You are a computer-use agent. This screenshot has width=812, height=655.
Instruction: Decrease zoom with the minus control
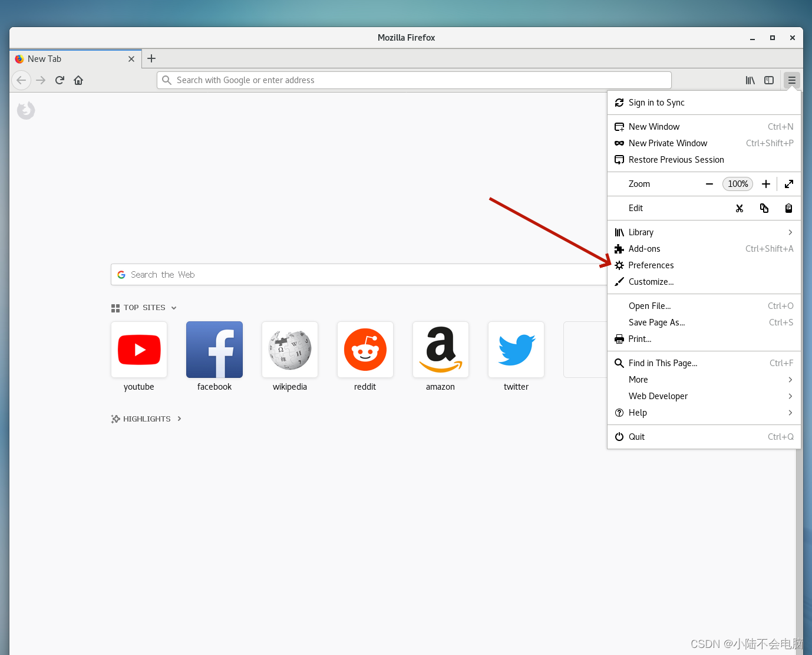click(x=709, y=183)
